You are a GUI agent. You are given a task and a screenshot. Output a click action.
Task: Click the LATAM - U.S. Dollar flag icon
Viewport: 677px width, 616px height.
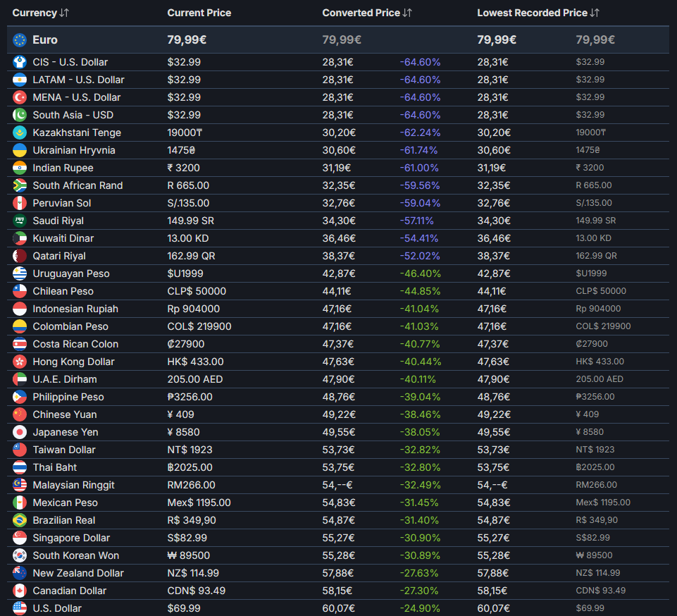pyautogui.click(x=20, y=80)
